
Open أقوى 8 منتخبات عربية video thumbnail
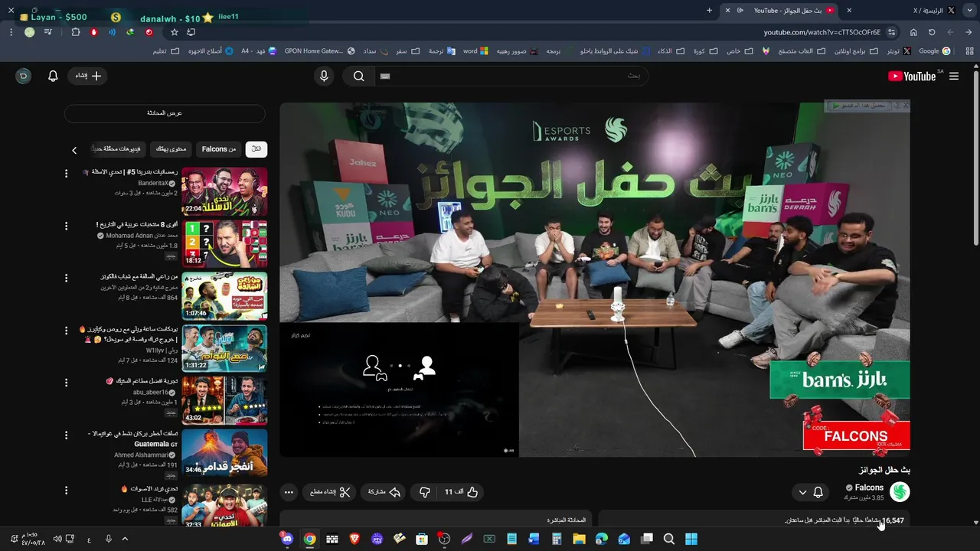click(x=224, y=243)
